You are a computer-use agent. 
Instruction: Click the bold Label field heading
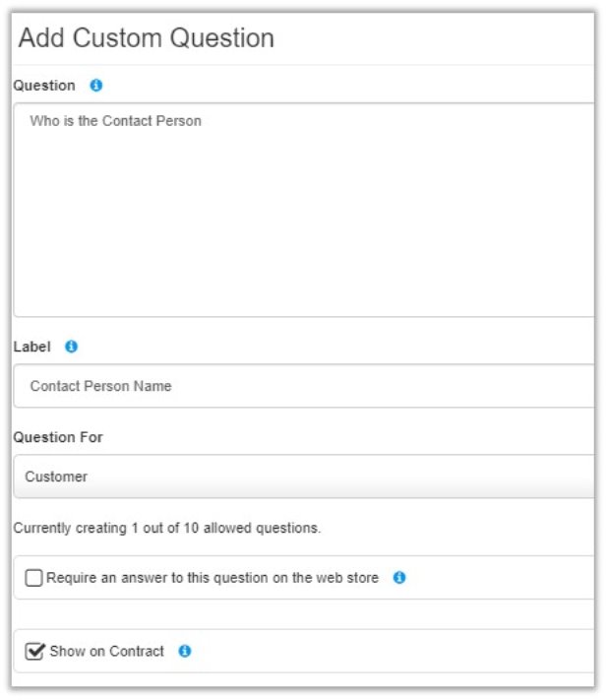click(32, 347)
